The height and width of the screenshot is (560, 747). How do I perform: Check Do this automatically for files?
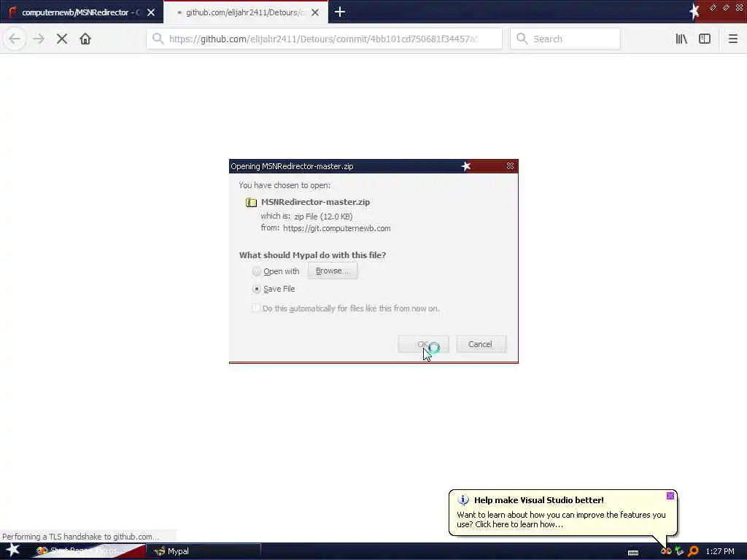pos(256,308)
